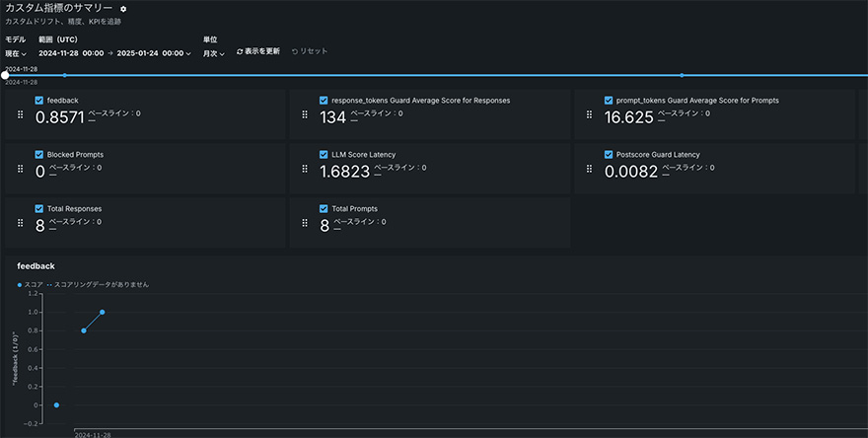Uncheck the feedback metric checkbox
Screen dimensions: 868x438
point(39,101)
